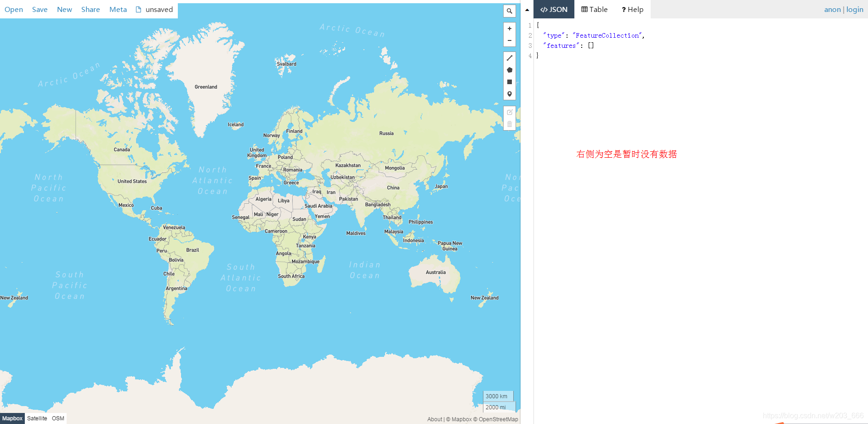This screenshot has height=424, width=868.
Task: Click the Australia label on map
Action: click(436, 272)
